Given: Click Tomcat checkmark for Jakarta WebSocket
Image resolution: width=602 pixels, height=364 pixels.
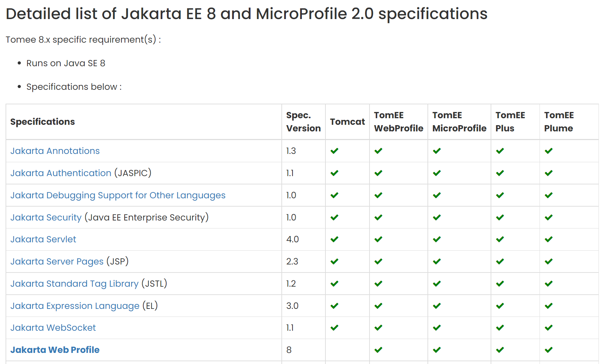Looking at the screenshot, I should point(334,328).
